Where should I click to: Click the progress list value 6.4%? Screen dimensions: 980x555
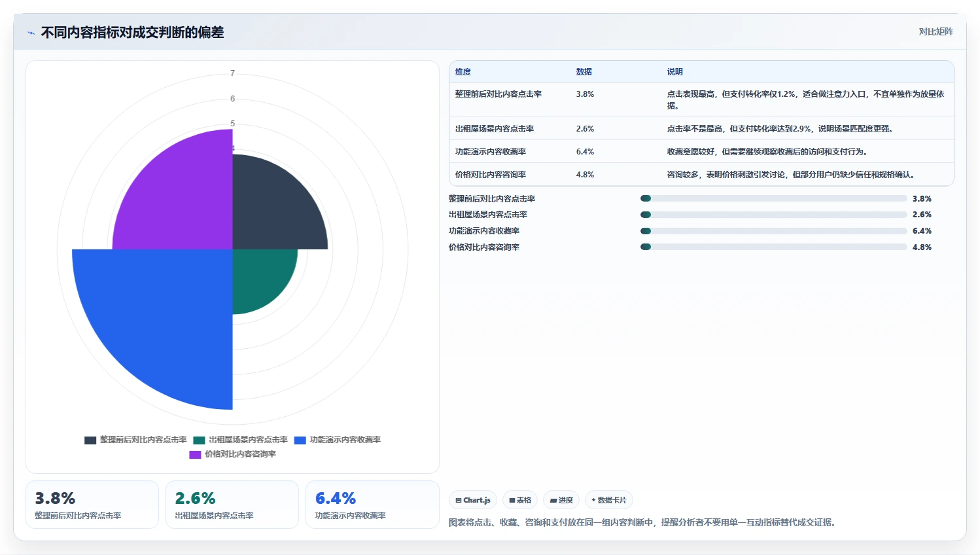click(x=922, y=231)
